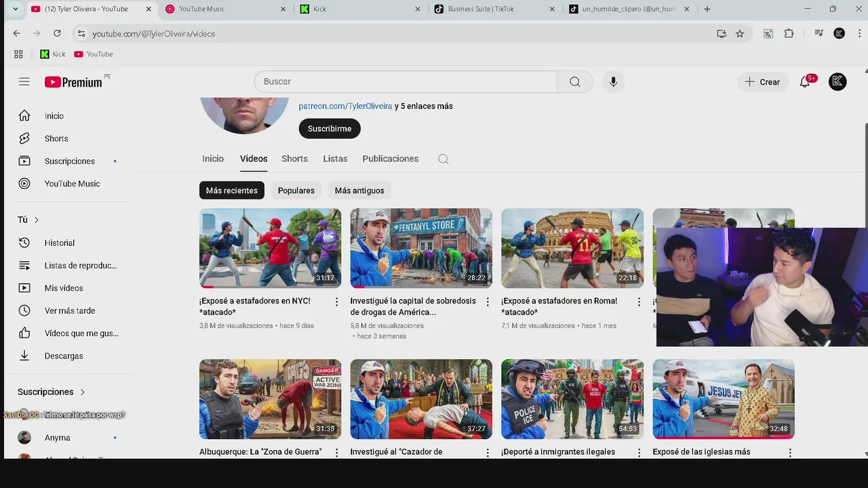868x488 pixels.
Task: Open the account avatar menu
Action: pos(837,81)
